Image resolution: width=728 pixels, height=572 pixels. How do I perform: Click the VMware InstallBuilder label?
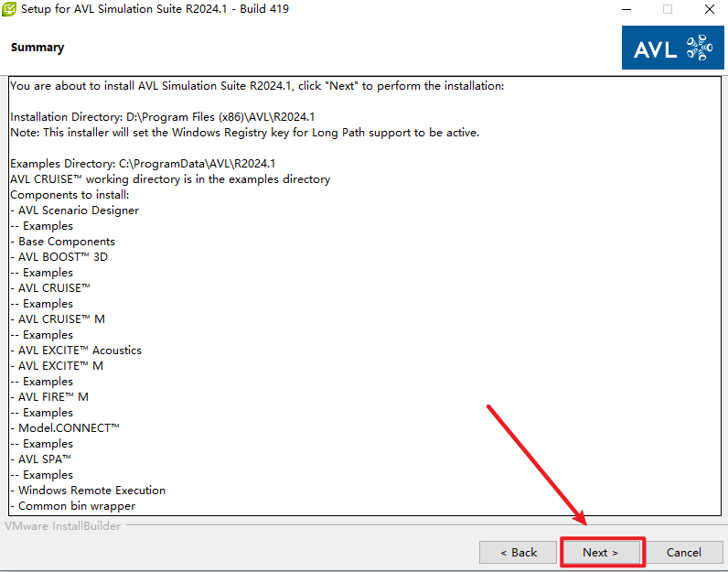click(x=62, y=526)
